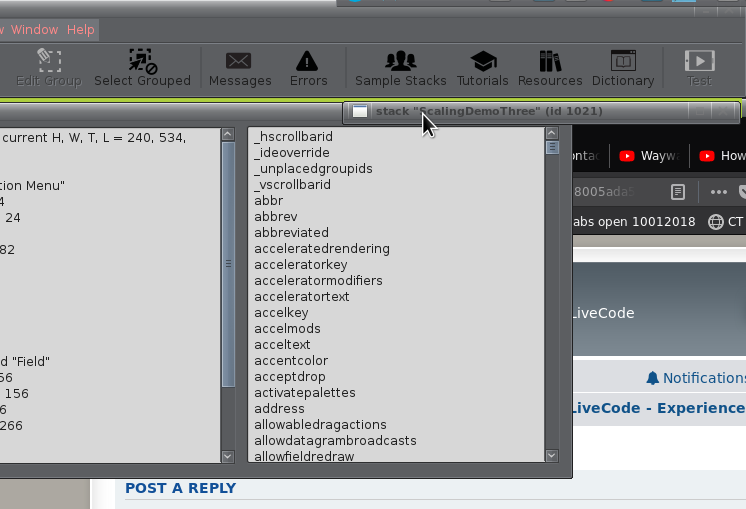Viewport: 746px width, 509px height.
Task: Click down arrow of left field scrollbar
Action: [228, 456]
